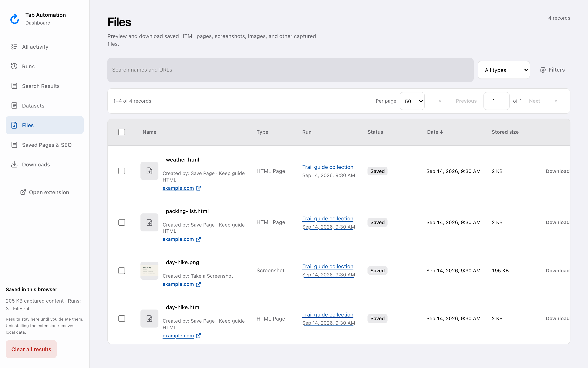This screenshot has width=588, height=368.
Task: Check the day-hike.png row checkbox
Action: point(122,271)
